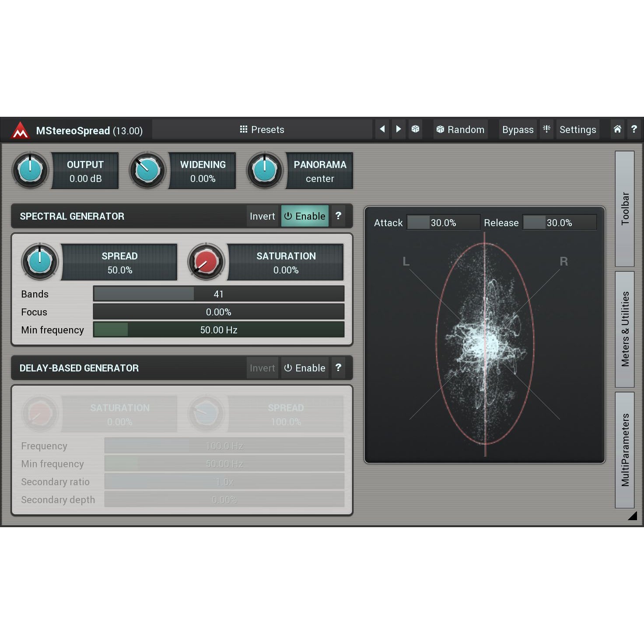This screenshot has height=644, width=644.
Task: Expand the Meters & Utilities side panel
Action: point(625,329)
